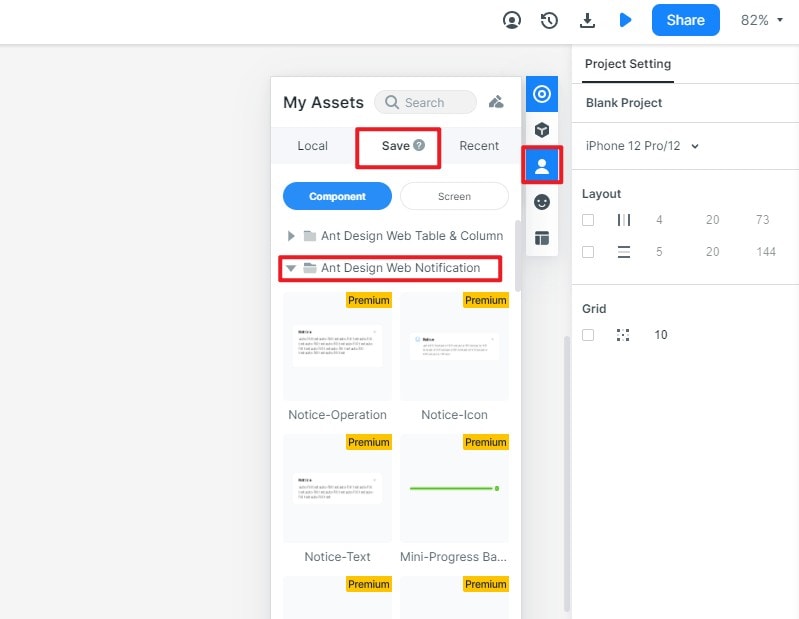Start preview with the blue play icon

point(625,20)
